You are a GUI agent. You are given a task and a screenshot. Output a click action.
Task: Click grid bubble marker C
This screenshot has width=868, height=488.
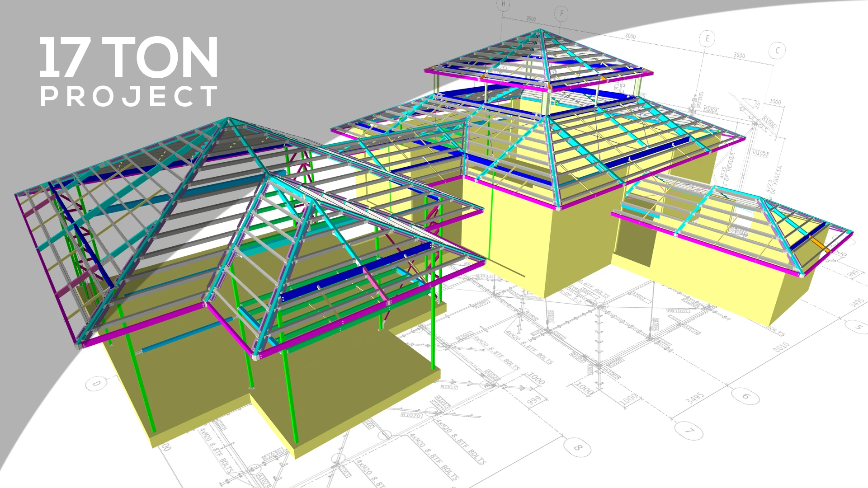[x=778, y=51]
